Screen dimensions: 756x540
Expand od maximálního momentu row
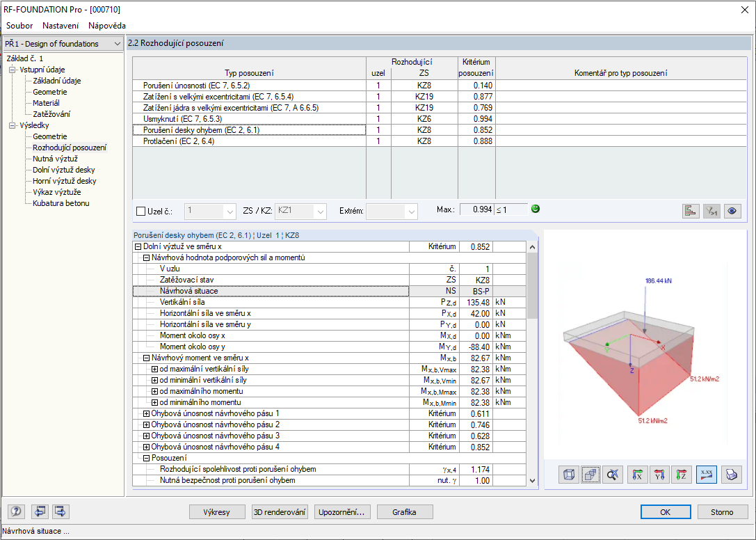click(155, 391)
